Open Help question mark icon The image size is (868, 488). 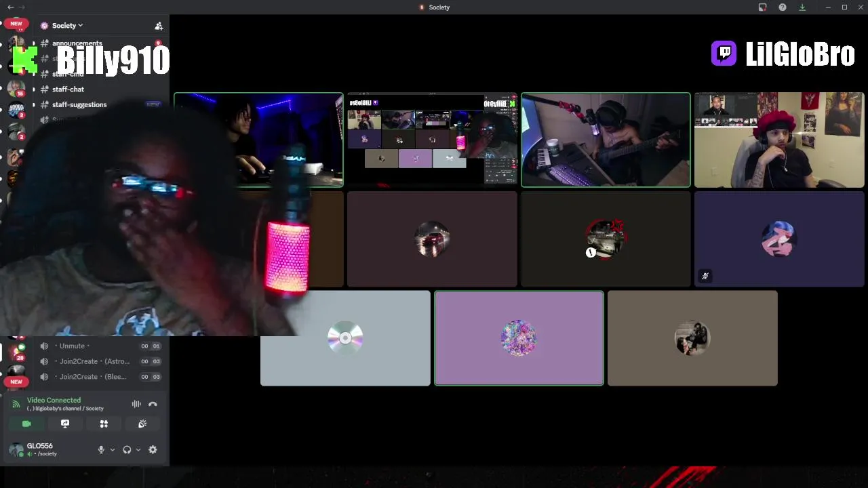[783, 7]
